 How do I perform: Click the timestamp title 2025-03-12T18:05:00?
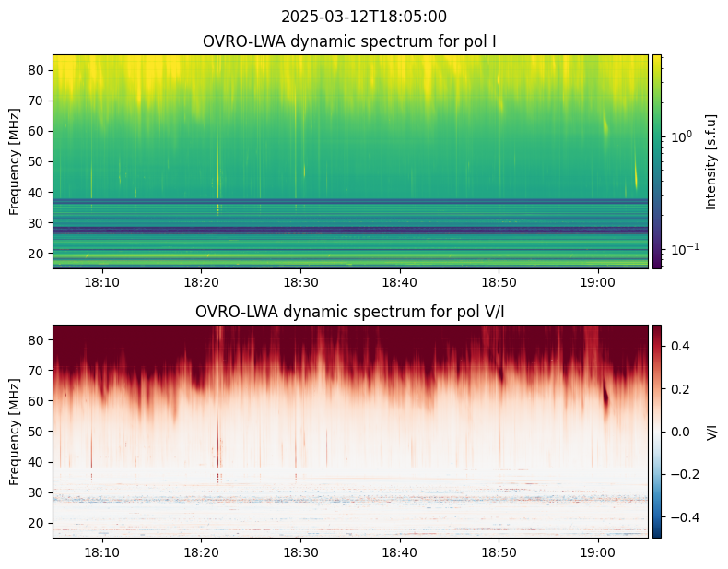click(x=363, y=17)
